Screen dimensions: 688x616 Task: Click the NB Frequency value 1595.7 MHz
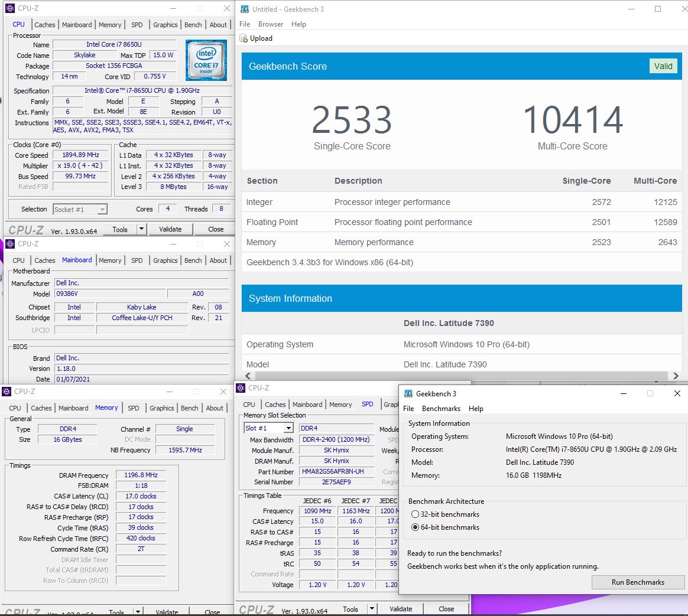point(185,450)
